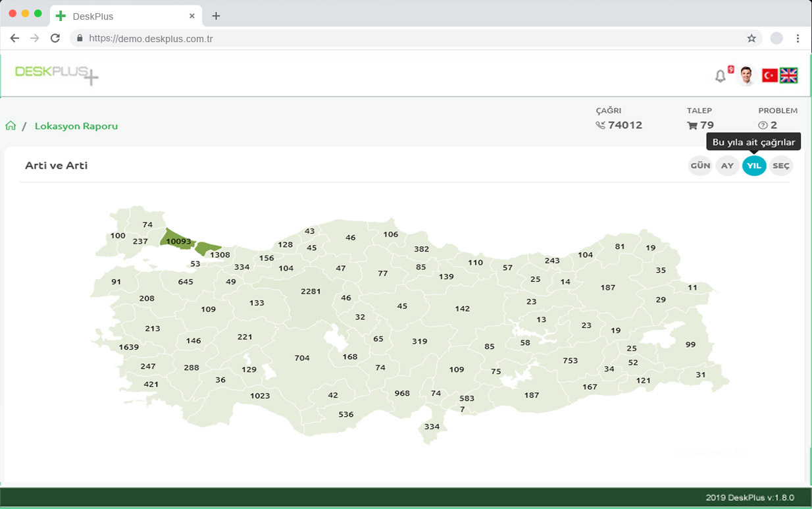Image resolution: width=812 pixels, height=509 pixels.
Task: Switch the report filter to GÜN
Action: point(699,165)
